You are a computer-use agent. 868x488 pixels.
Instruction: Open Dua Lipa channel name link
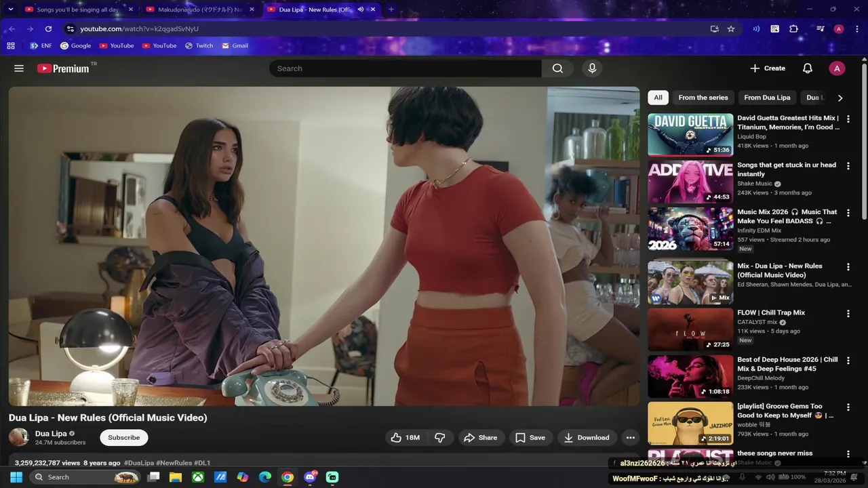51,434
